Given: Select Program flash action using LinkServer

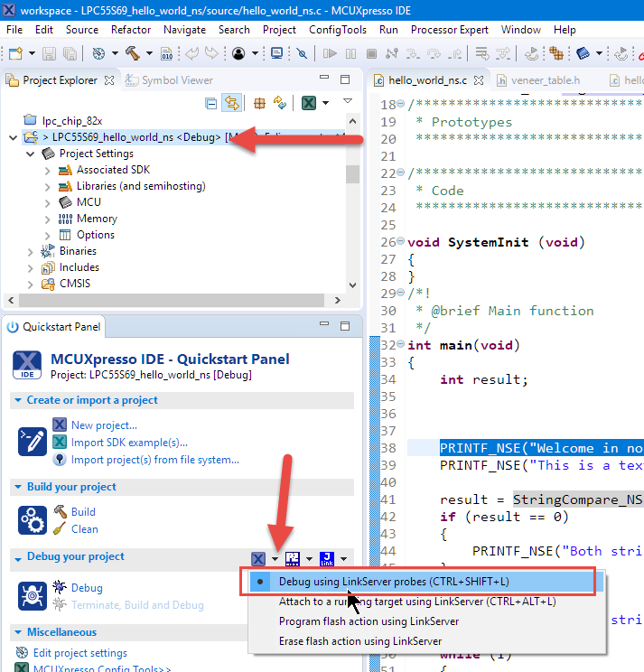Looking at the screenshot, I should coord(369,621).
